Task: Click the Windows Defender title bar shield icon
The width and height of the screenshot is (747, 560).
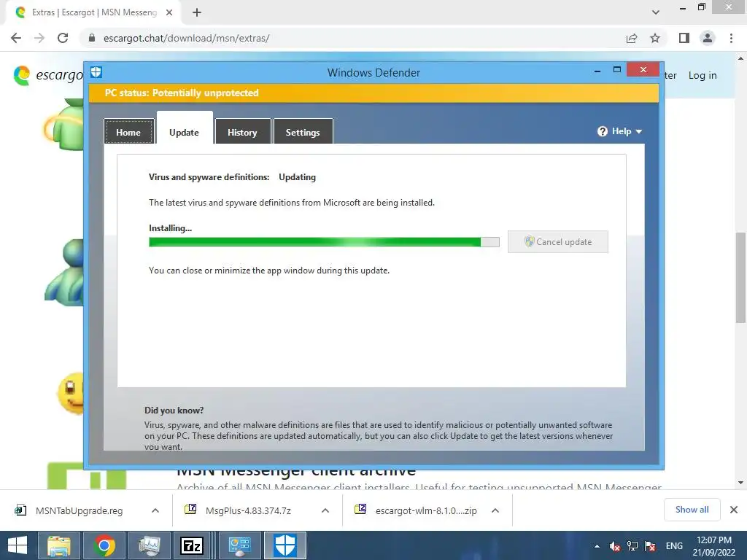Action: (96, 72)
